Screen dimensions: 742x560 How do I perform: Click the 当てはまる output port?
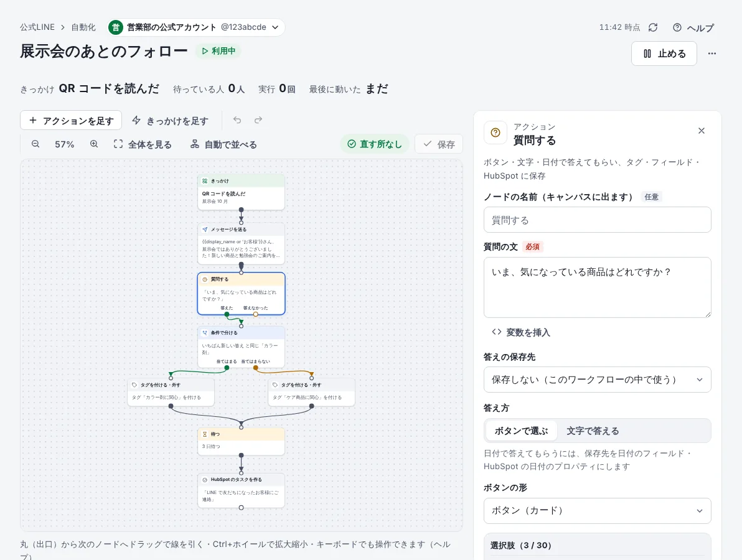tap(227, 368)
